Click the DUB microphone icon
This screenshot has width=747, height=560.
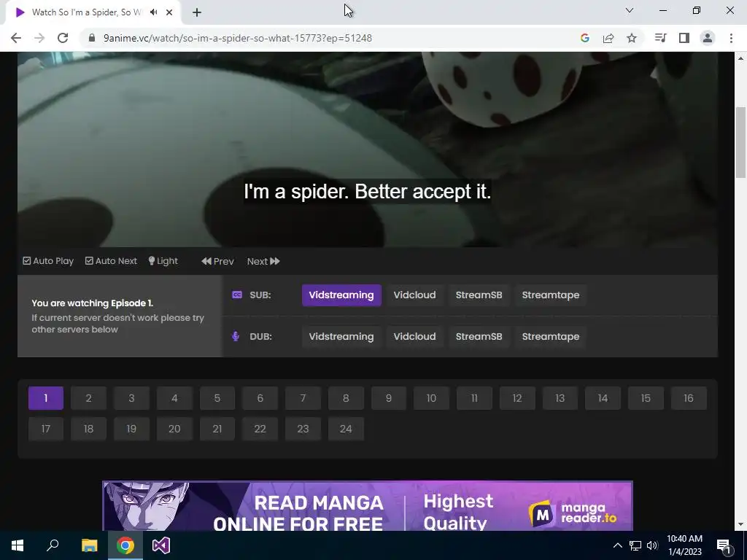(x=236, y=336)
